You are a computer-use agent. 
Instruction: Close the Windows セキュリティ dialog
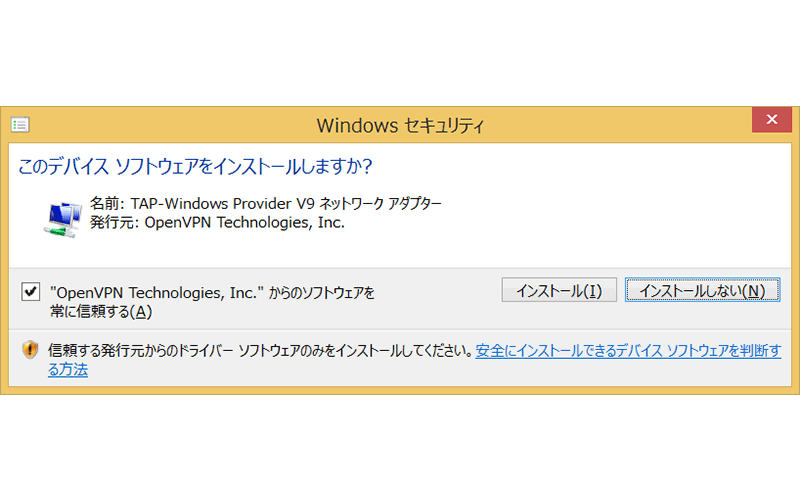coord(771,122)
